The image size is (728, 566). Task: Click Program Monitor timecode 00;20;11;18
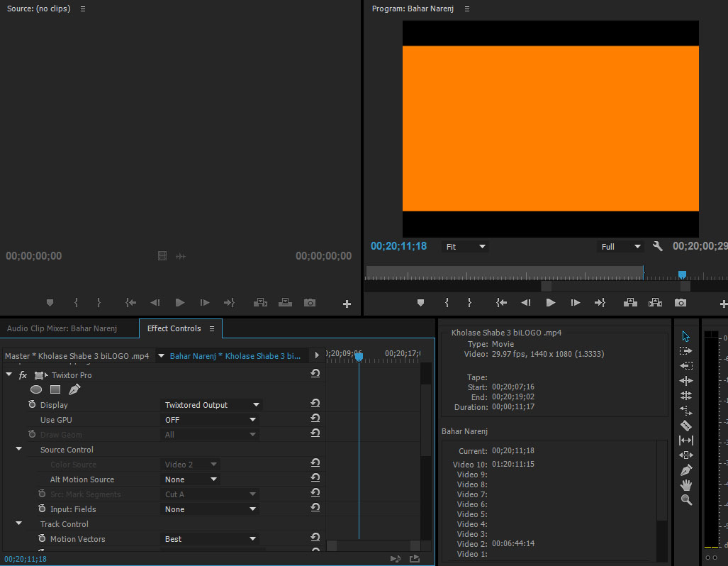click(398, 246)
